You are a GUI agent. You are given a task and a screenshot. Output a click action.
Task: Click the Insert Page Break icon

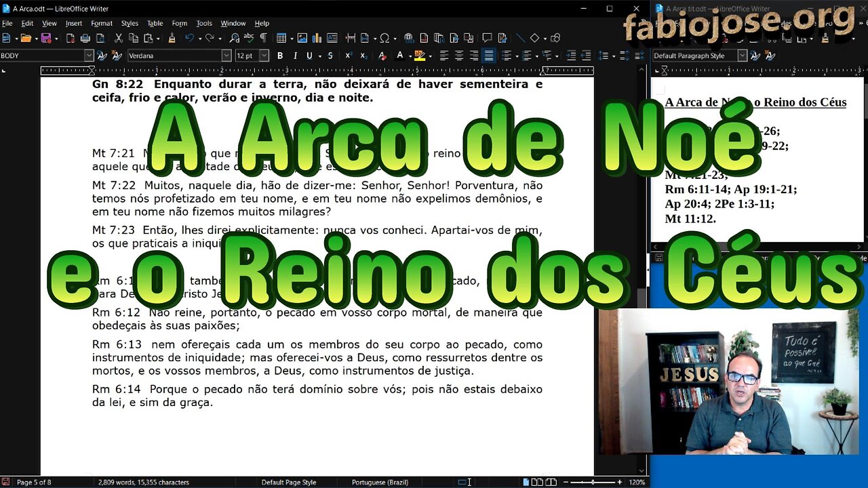tap(350, 38)
